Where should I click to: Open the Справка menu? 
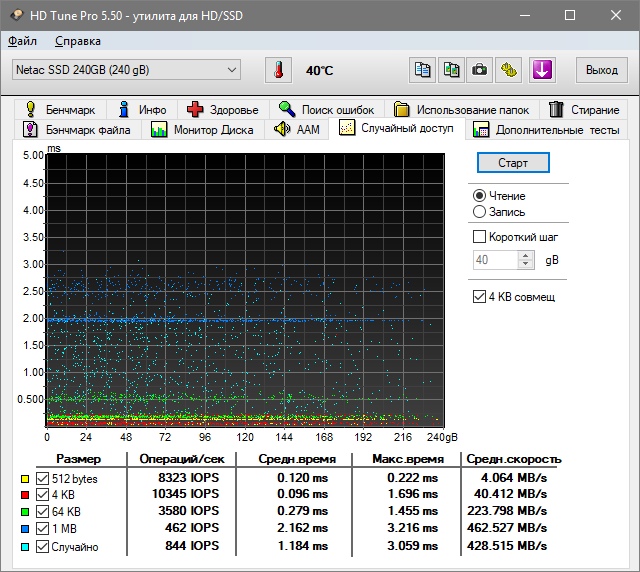78,41
